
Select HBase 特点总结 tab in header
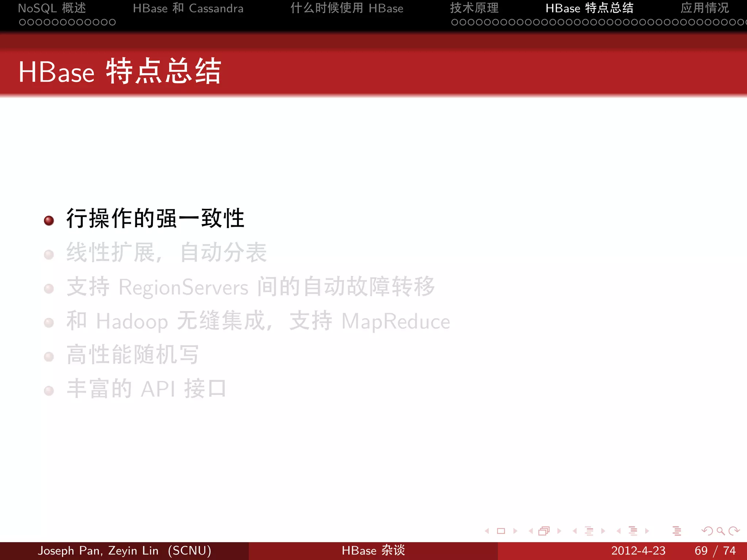[x=589, y=8]
